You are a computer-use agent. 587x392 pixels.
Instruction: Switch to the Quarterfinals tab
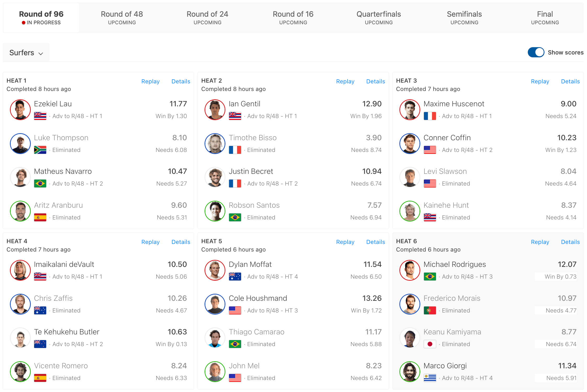(x=379, y=18)
